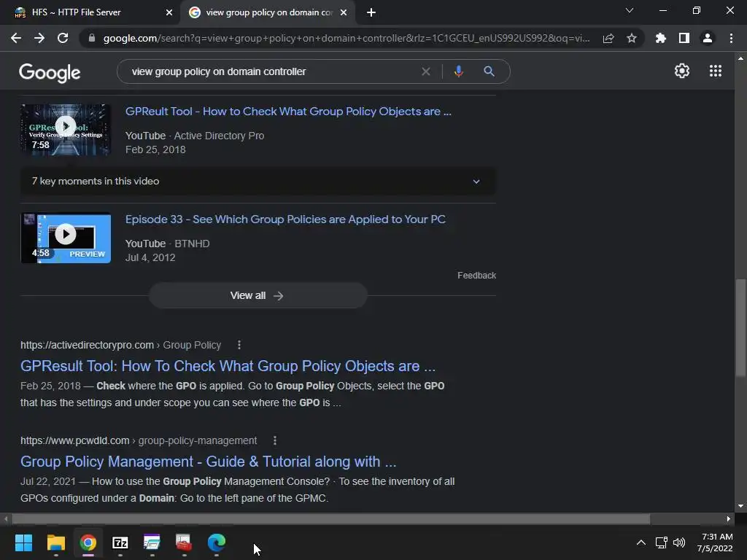
Task: Click View all videos button
Action: [x=258, y=296]
